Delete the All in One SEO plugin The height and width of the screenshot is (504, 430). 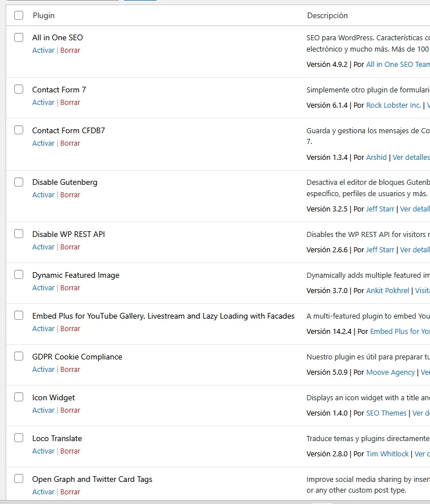pos(70,50)
